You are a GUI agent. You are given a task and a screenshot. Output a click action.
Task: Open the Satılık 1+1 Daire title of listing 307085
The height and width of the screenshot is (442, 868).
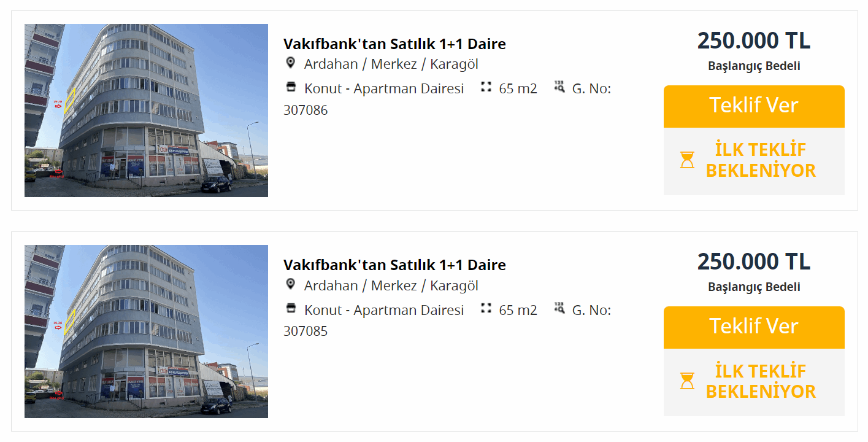(394, 265)
